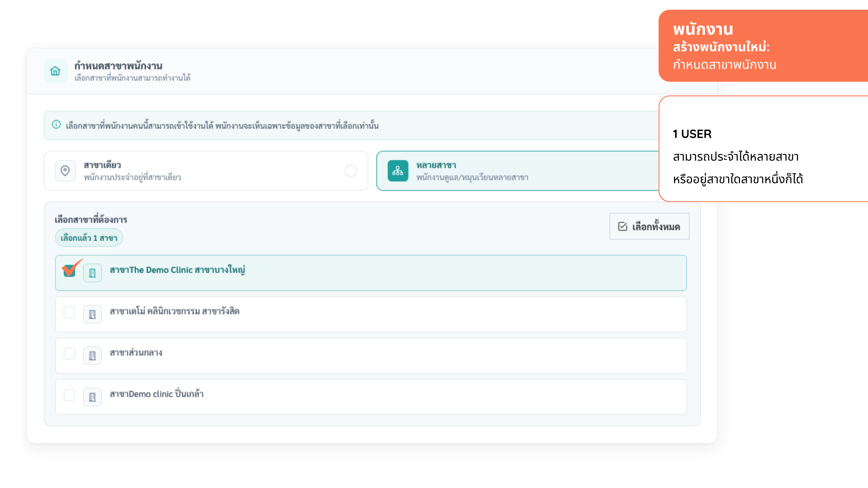This screenshot has width=868, height=488.
Task: Check the สาขาเดโม่ คลินิกเวชกรรม สาขารังสิต checkbox
Action: [69, 312]
